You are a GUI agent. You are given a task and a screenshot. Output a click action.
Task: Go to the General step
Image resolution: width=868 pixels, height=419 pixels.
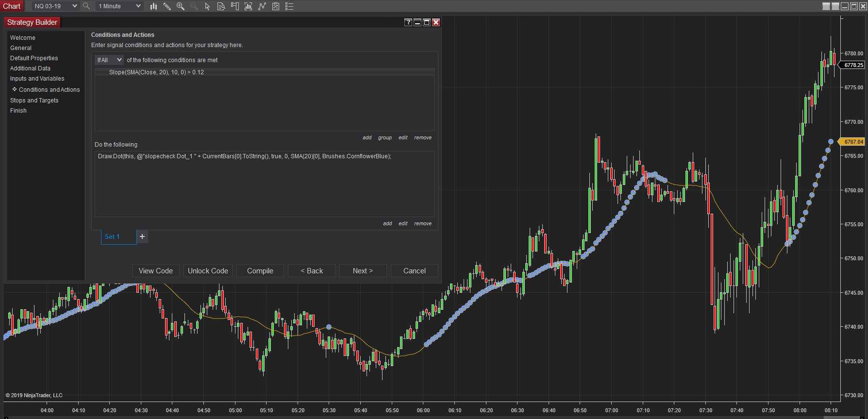pyautogui.click(x=21, y=48)
